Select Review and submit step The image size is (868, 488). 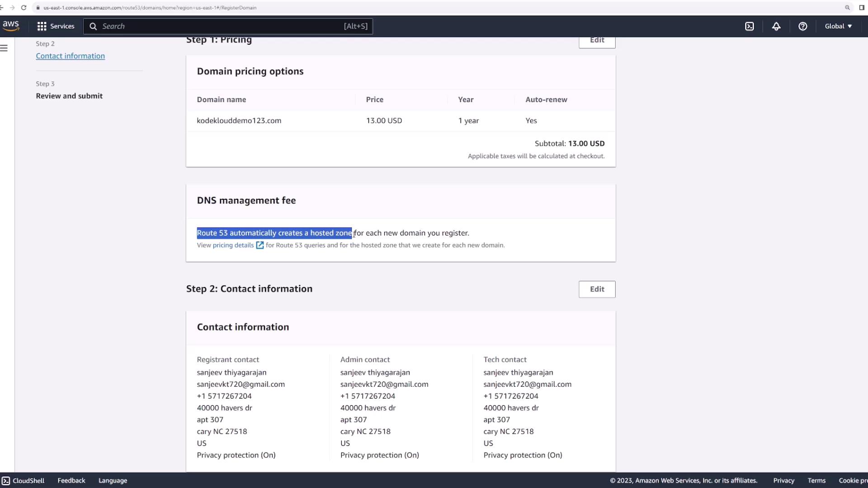(x=69, y=96)
